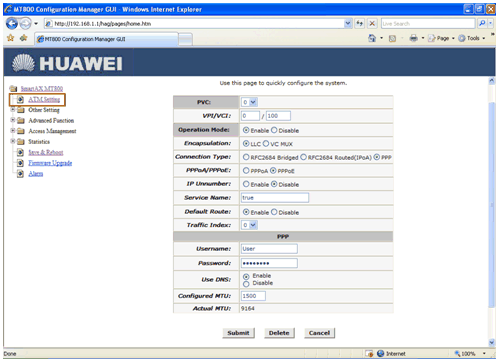Click the SmartAX MT800 root folder icon

click(13, 88)
